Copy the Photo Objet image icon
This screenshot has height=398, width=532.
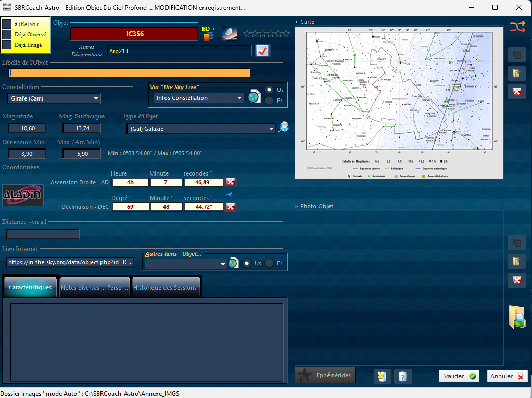click(517, 243)
